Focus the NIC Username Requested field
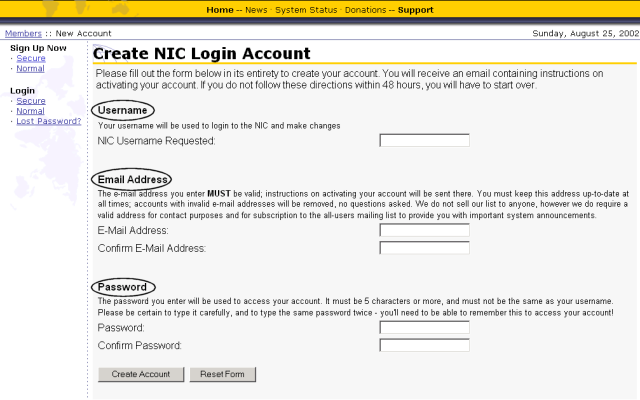This screenshot has width=640, height=400. coord(424,141)
